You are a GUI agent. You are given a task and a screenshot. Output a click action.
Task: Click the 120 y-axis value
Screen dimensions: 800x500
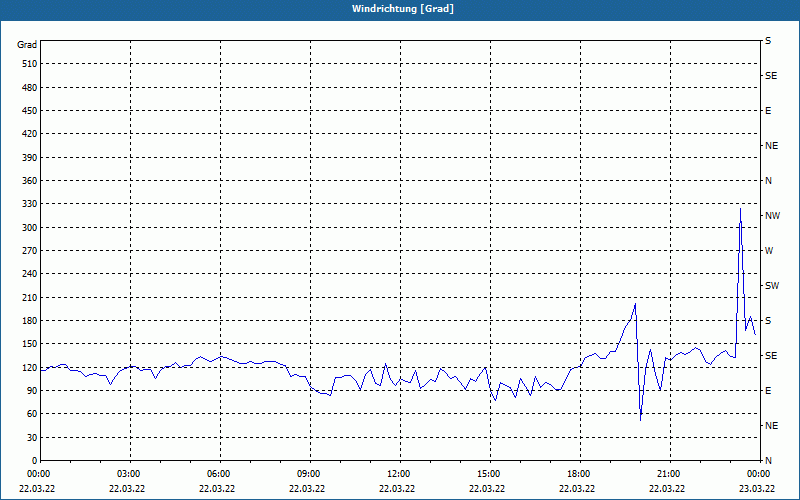30,367
